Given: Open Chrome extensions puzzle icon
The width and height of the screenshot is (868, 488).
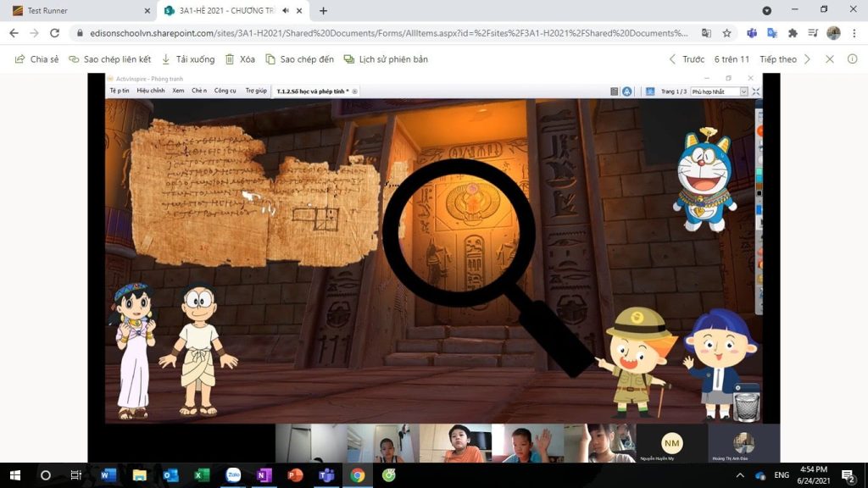Looking at the screenshot, I should click(x=793, y=33).
